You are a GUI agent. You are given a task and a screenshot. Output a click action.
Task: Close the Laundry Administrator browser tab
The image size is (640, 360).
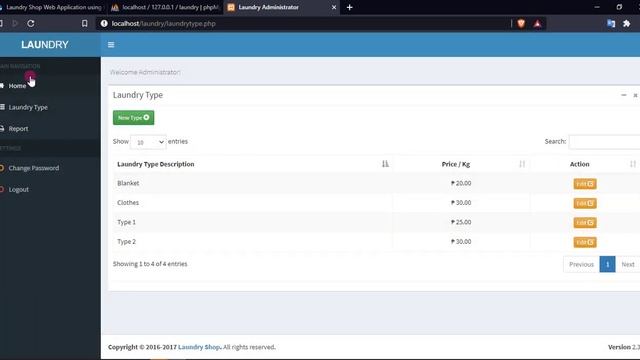(333, 7)
